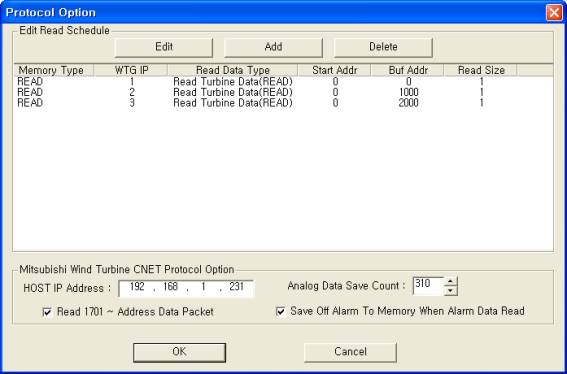Toggle Save Off Alarm To Memory checkbox

tap(281, 311)
